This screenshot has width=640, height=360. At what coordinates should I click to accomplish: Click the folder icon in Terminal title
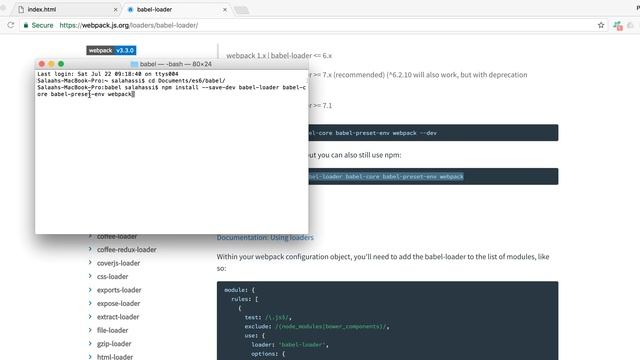pos(134,64)
